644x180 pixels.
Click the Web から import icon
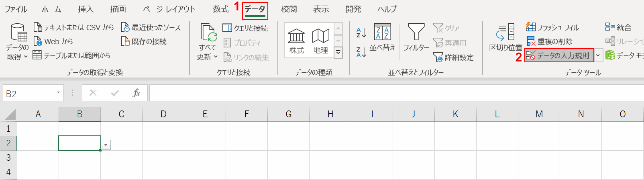[38, 41]
